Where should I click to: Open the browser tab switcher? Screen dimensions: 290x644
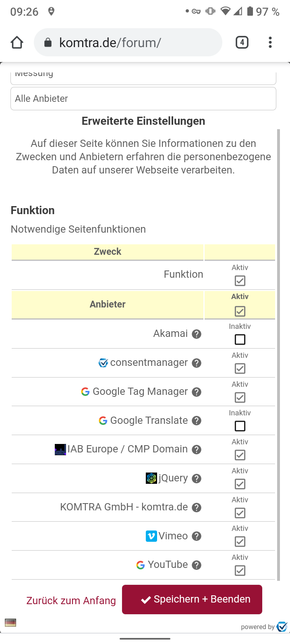coord(242,42)
